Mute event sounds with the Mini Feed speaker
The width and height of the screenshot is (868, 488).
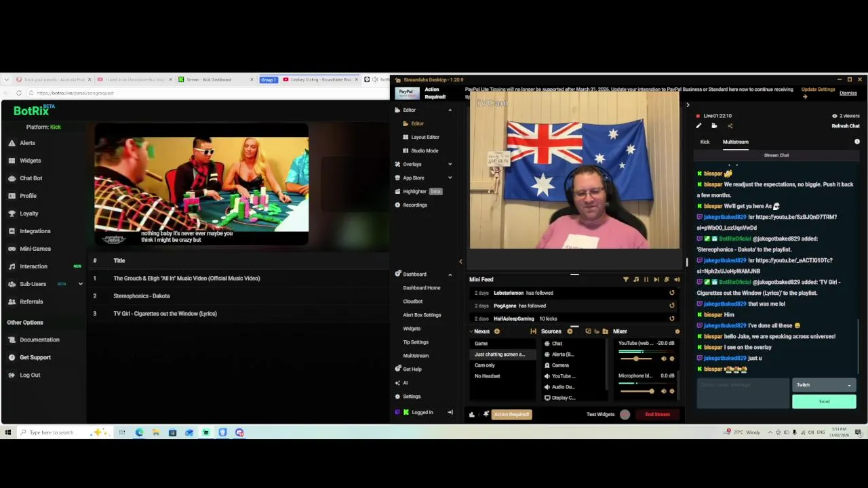pyautogui.click(x=677, y=279)
